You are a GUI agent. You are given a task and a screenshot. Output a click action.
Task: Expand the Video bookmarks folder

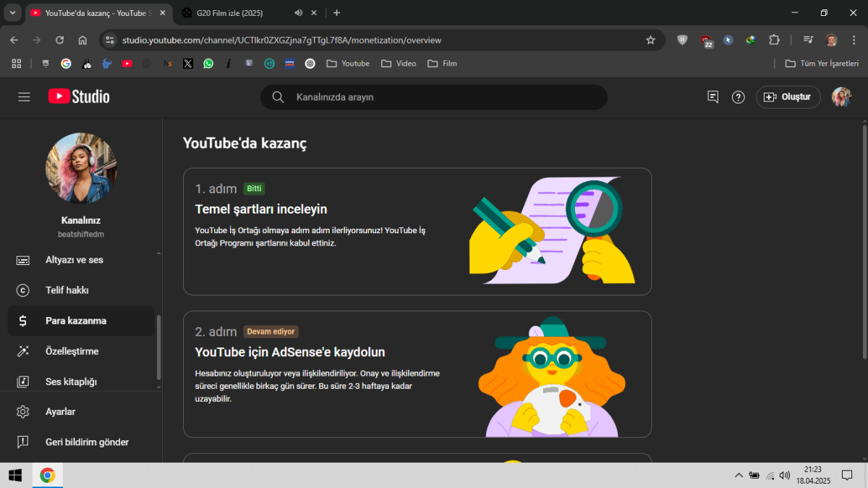pyautogui.click(x=399, y=64)
